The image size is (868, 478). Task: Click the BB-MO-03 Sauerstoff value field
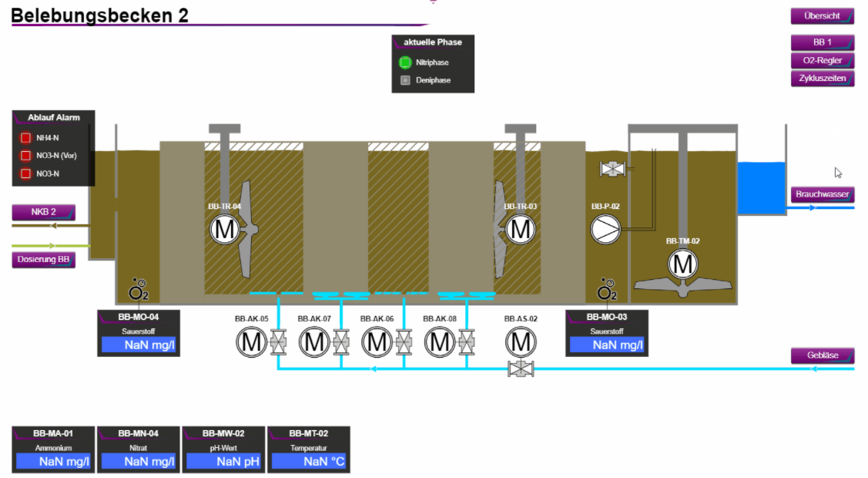click(606, 345)
